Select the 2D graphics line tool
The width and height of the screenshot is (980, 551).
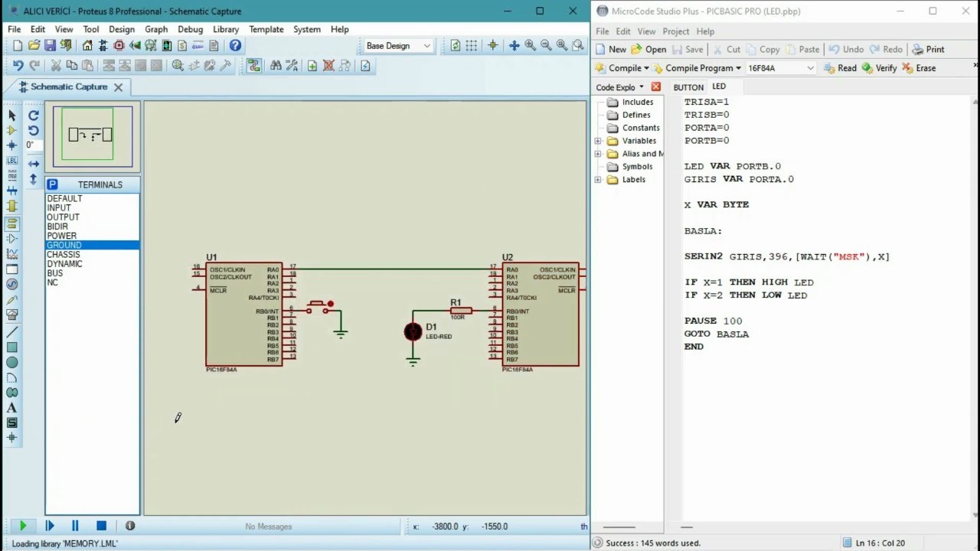11,332
